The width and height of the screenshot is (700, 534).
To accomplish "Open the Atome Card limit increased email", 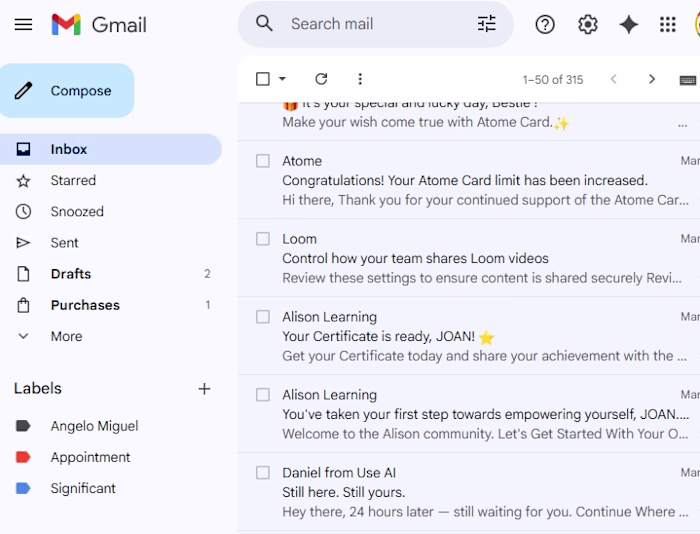I will (x=469, y=180).
